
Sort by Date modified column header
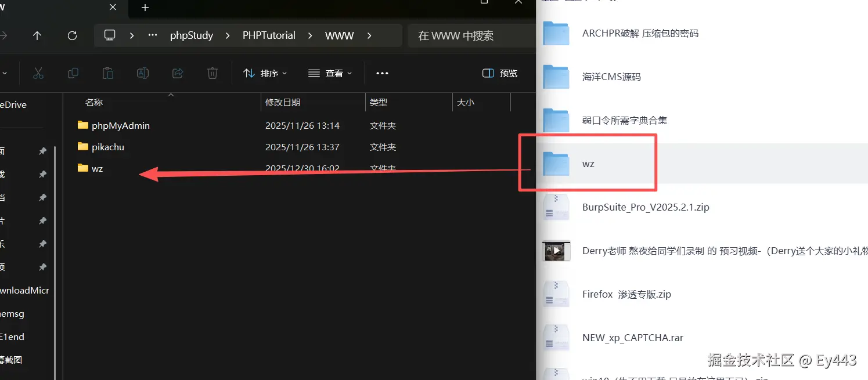tap(283, 102)
